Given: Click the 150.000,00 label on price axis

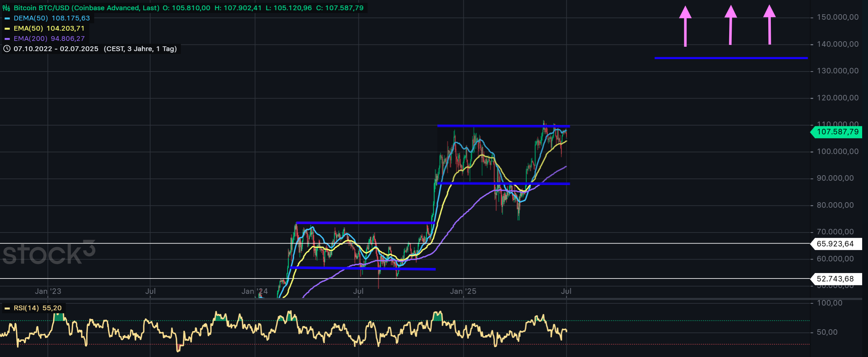Looking at the screenshot, I should (x=837, y=17).
